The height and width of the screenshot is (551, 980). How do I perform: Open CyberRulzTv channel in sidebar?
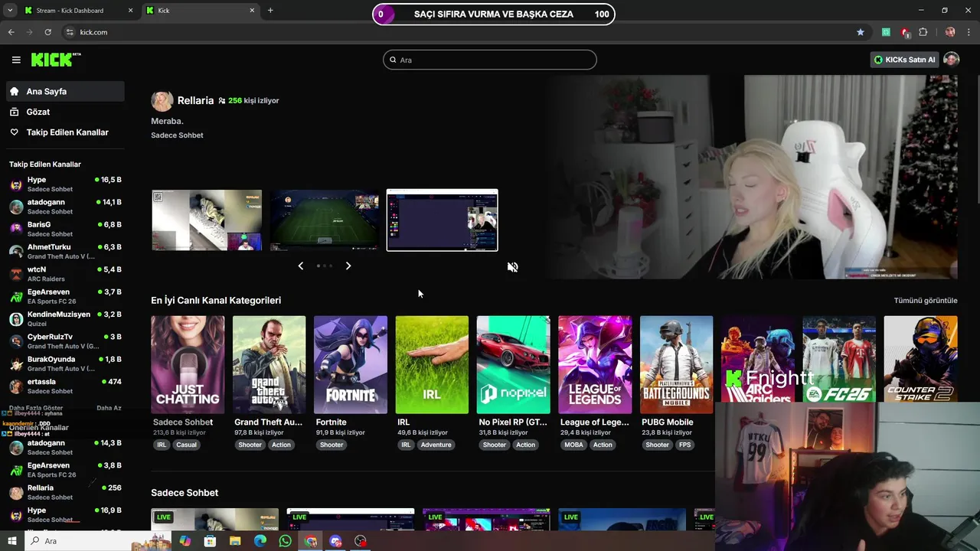65,341
